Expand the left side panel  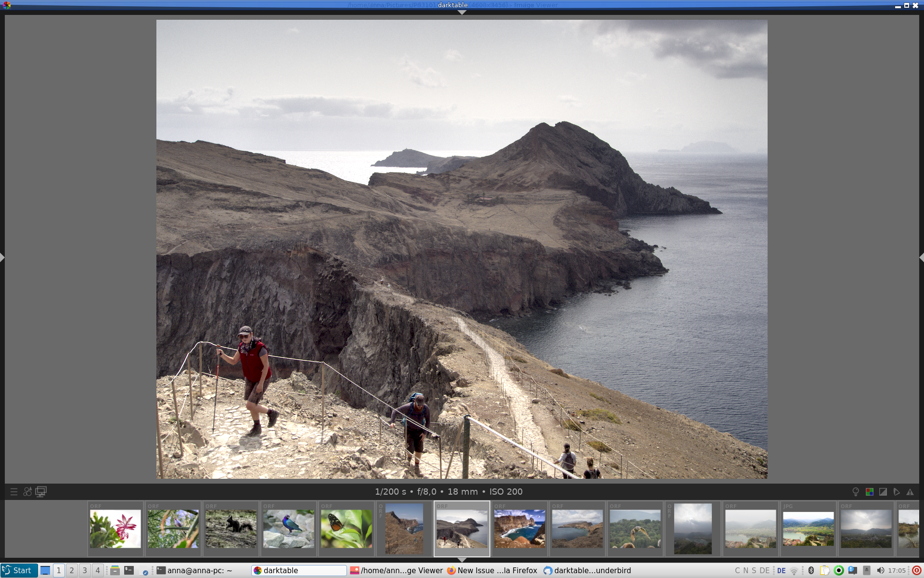pos(2,258)
